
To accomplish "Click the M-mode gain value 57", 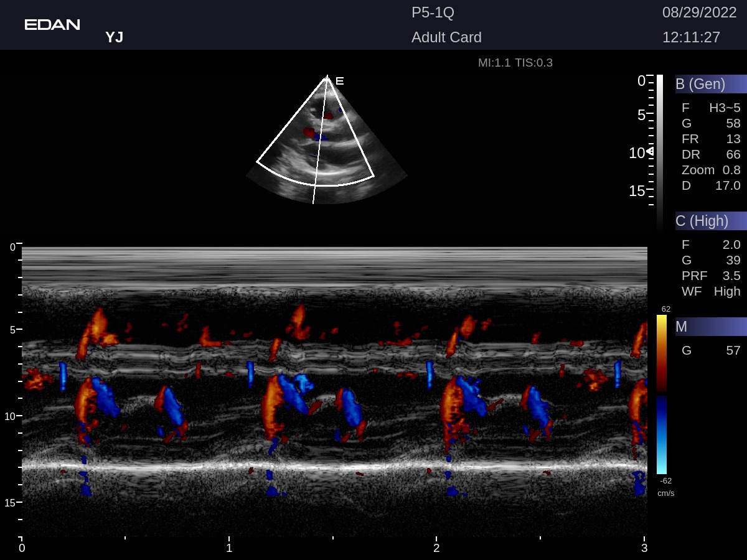I will tap(733, 350).
